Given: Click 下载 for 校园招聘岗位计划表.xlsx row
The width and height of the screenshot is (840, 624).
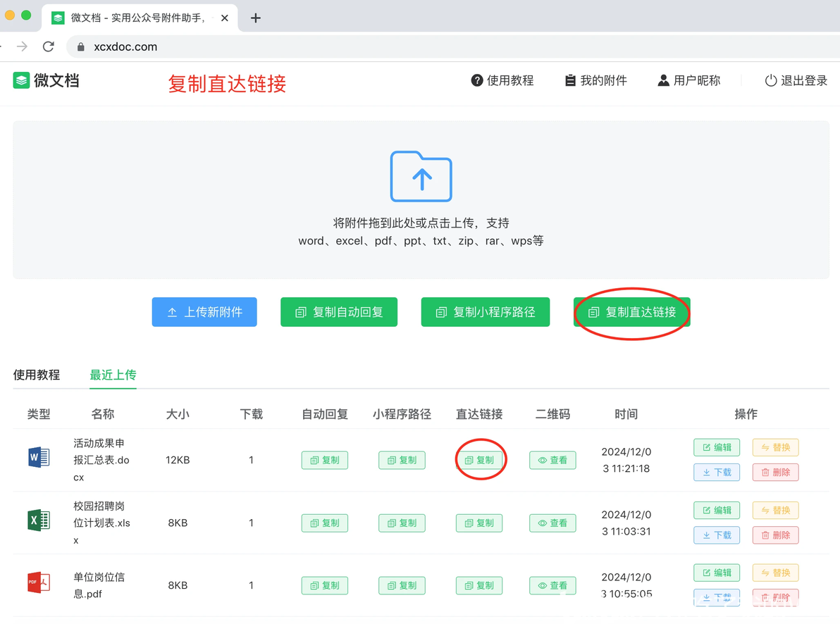Looking at the screenshot, I should (x=717, y=535).
